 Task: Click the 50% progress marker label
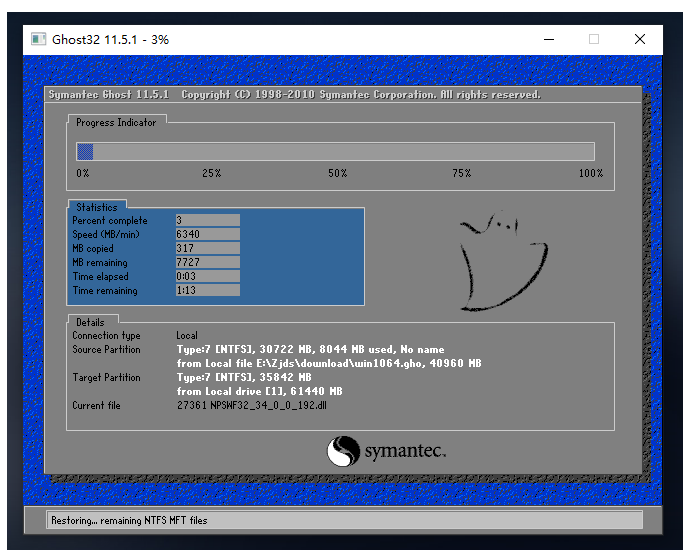coord(338,173)
